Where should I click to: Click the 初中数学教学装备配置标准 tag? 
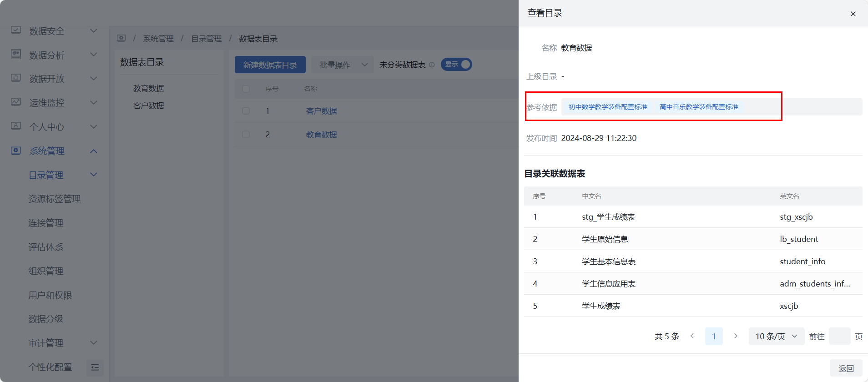pyautogui.click(x=608, y=107)
